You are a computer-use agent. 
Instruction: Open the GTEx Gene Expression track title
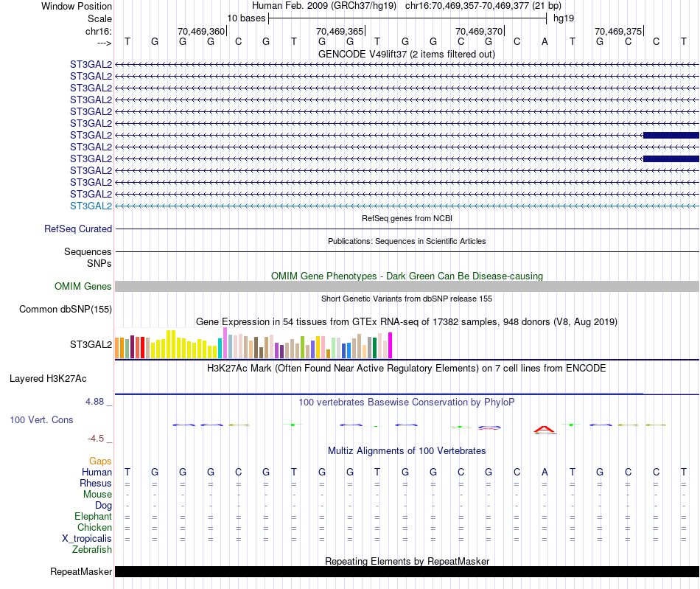(407, 322)
